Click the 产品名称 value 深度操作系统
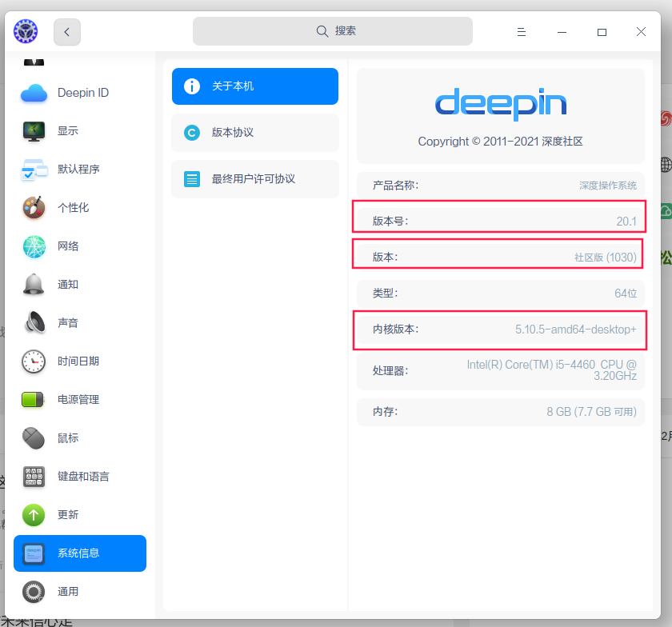This screenshot has height=627, width=672. [x=608, y=186]
